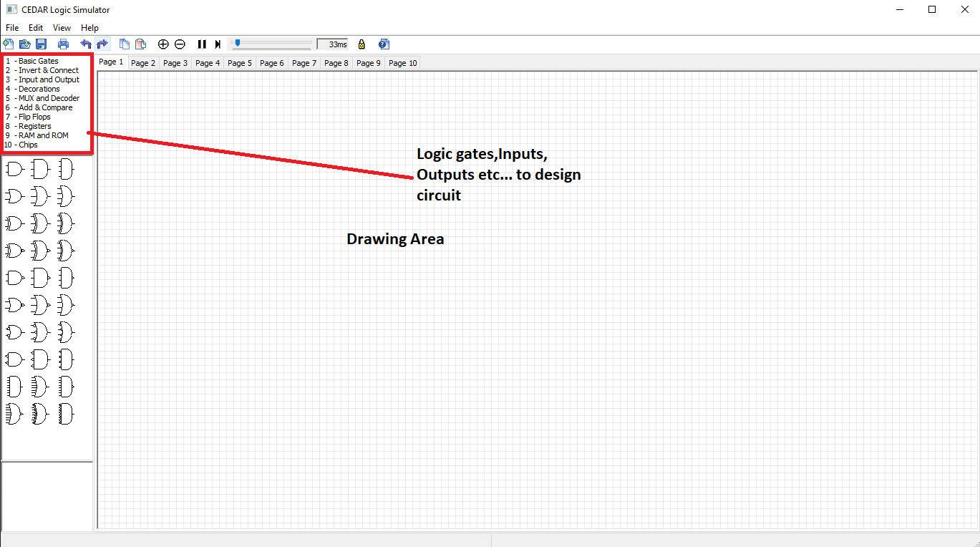Step the simulation one clock tick
The height and width of the screenshot is (547, 980).
(x=218, y=44)
